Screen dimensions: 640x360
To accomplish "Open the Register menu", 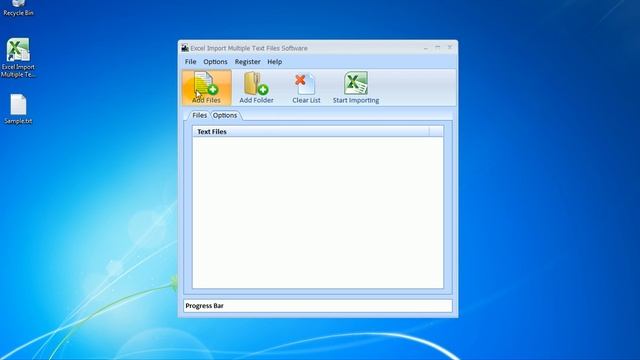I will click(x=247, y=62).
